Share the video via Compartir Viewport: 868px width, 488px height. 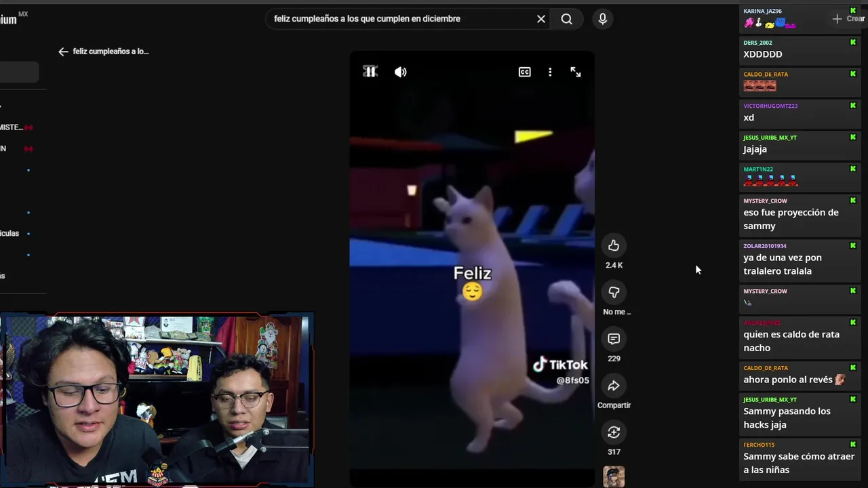[x=614, y=386]
